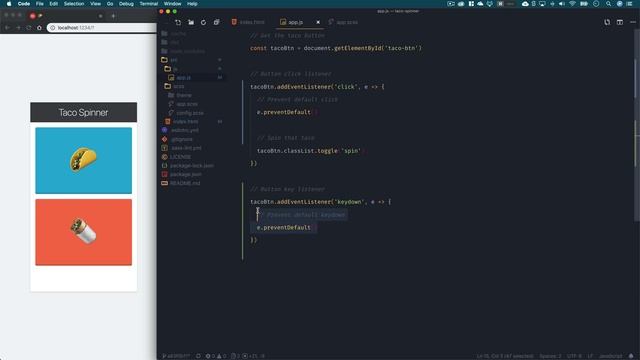640x360 pixels.
Task: Click New Folder icon in explorer toolbar
Action: click(x=191, y=22)
